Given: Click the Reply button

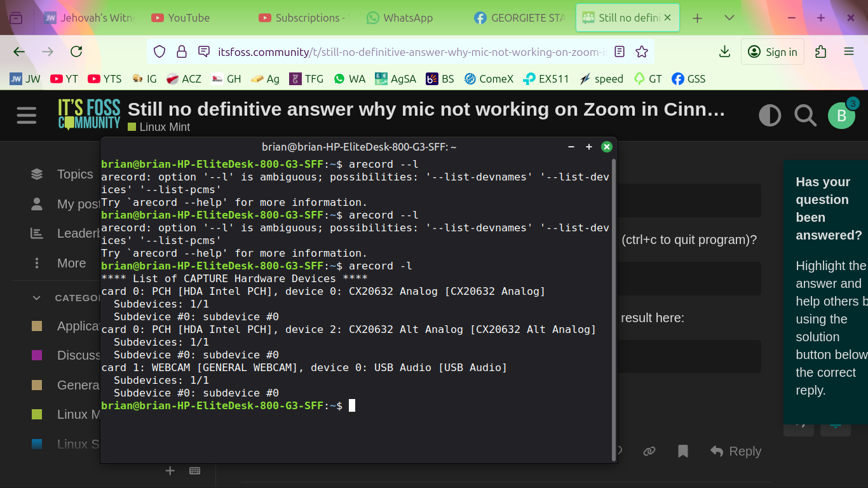Looking at the screenshot, I should [736, 451].
